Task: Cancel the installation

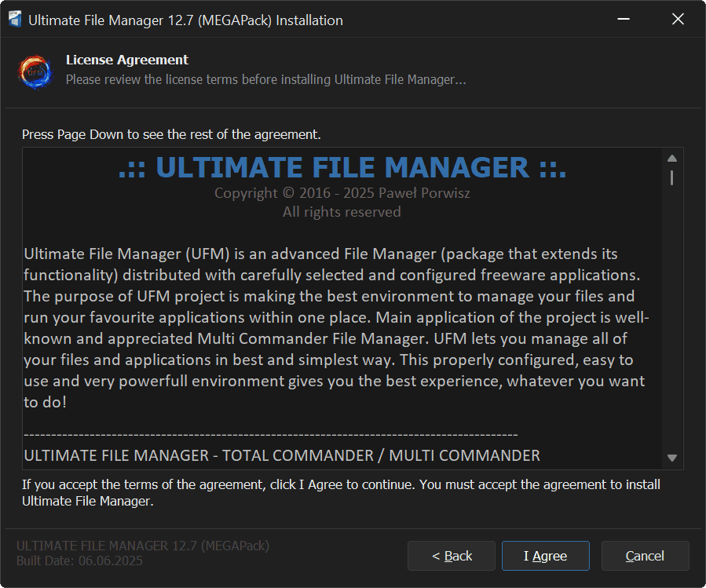Action: [645, 556]
